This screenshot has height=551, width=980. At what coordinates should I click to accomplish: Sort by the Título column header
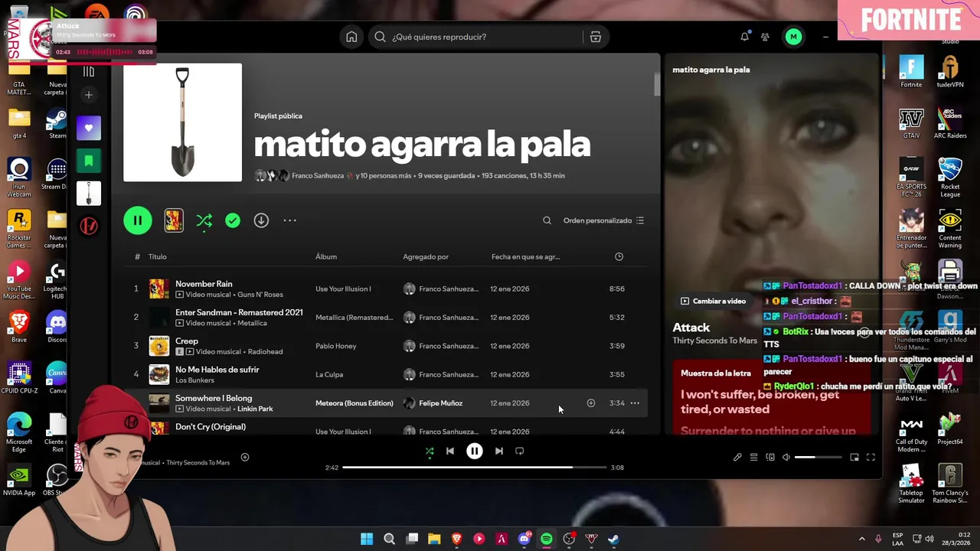tap(157, 257)
